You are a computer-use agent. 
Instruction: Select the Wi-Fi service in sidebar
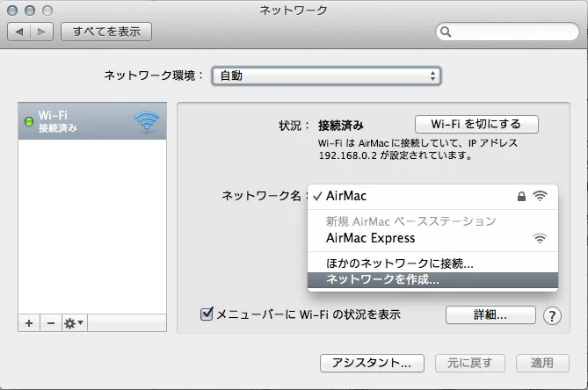[x=92, y=121]
